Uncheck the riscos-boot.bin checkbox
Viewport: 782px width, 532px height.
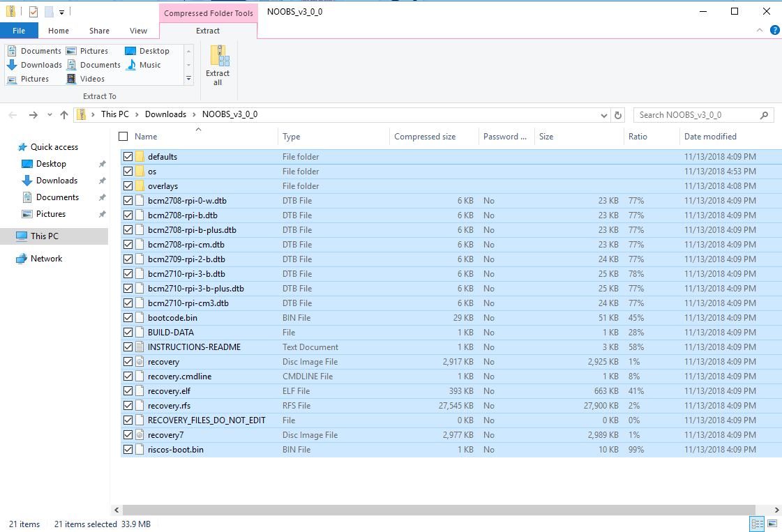pos(128,449)
